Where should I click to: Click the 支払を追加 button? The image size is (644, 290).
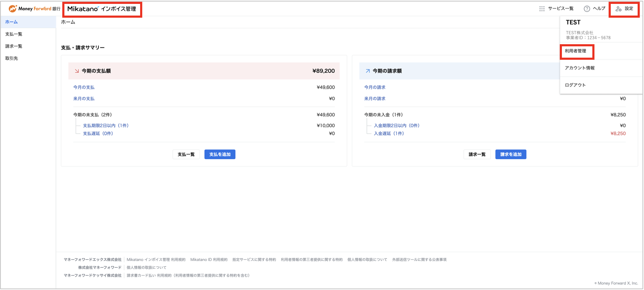(x=220, y=155)
